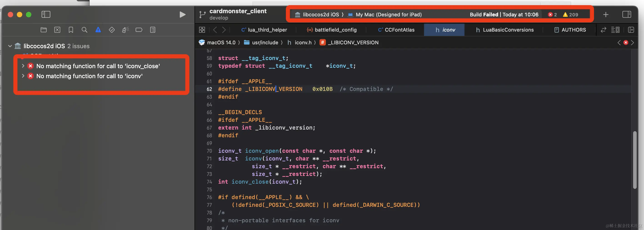Select the iconv header tab
This screenshot has height=230, width=644.
pyautogui.click(x=444, y=30)
